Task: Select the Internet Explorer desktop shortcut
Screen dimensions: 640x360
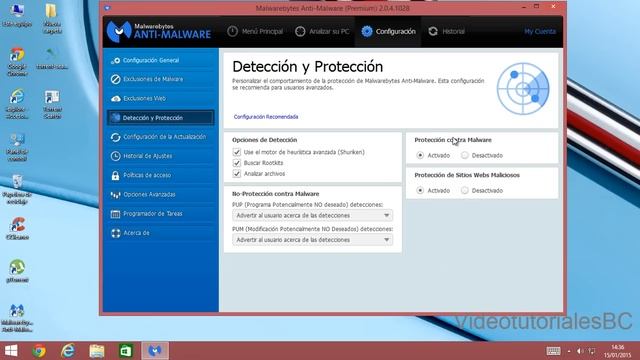Action: click(x=17, y=104)
